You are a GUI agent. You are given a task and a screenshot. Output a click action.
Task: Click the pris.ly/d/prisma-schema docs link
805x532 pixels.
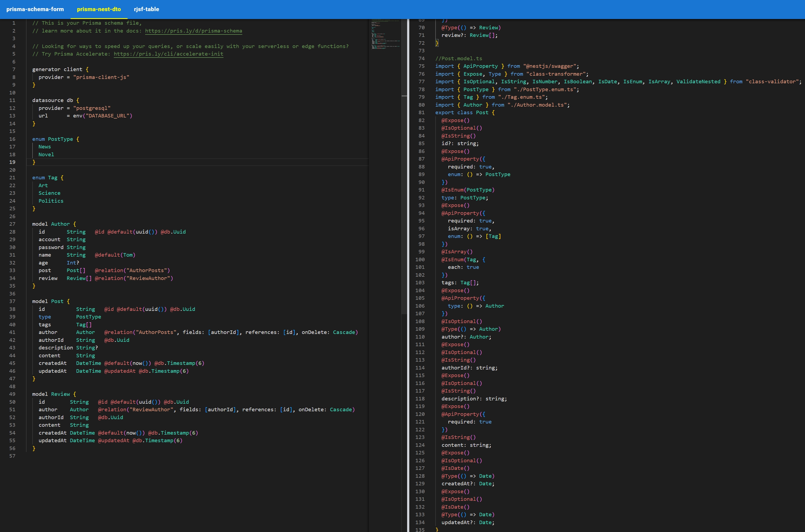(x=194, y=31)
